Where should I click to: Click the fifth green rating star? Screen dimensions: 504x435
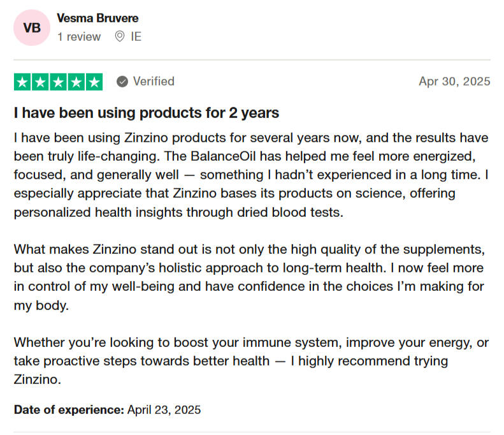(x=94, y=82)
